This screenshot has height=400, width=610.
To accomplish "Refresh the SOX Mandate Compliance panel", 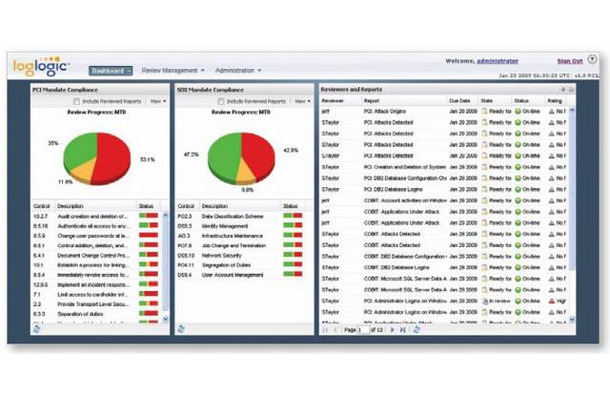I will coord(181,329).
